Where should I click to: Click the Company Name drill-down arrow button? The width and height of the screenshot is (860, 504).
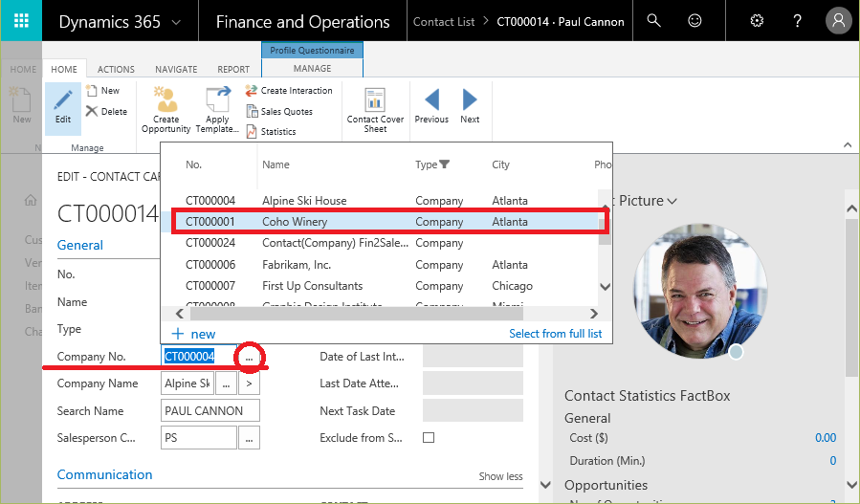tap(249, 383)
